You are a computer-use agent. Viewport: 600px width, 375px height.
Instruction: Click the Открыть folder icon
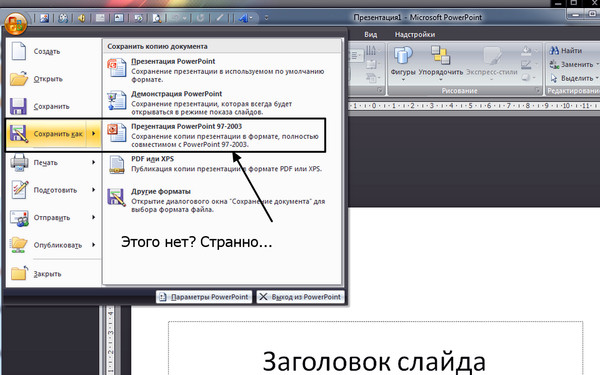point(19,79)
